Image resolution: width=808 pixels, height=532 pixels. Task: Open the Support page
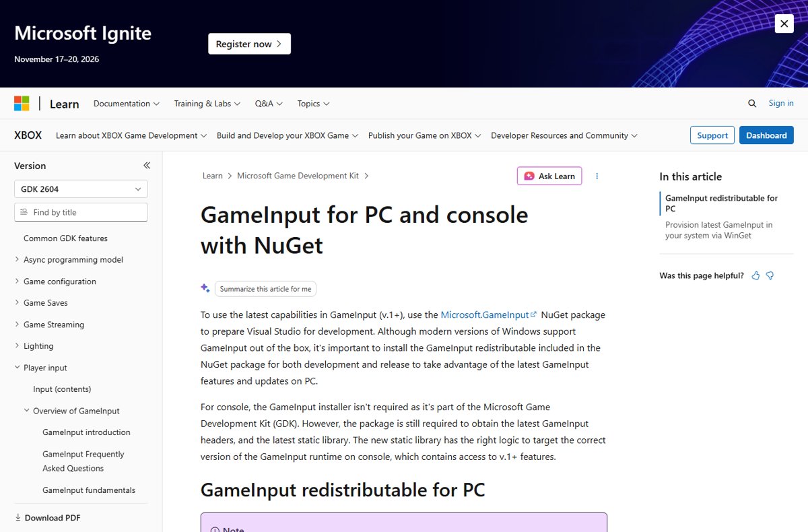coord(712,135)
